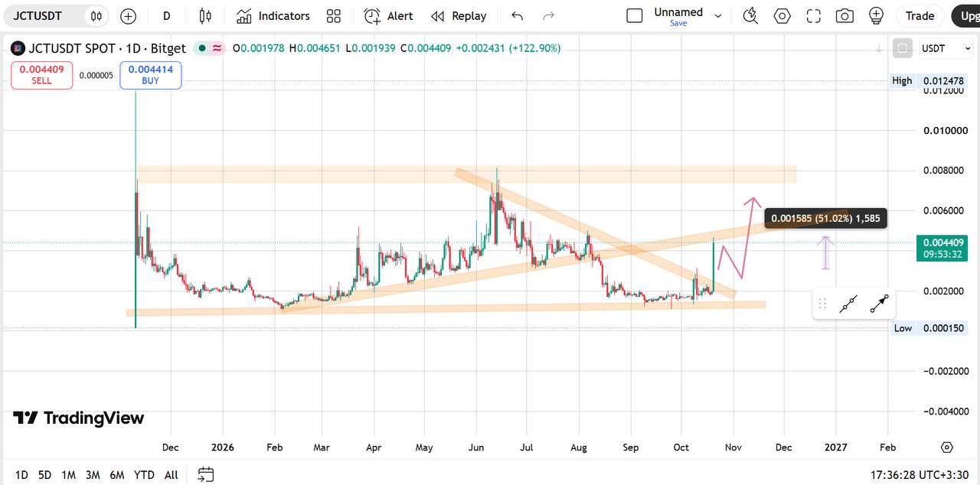Click the 0.006000 price scale label
This screenshot has height=485, width=980.
(x=944, y=210)
